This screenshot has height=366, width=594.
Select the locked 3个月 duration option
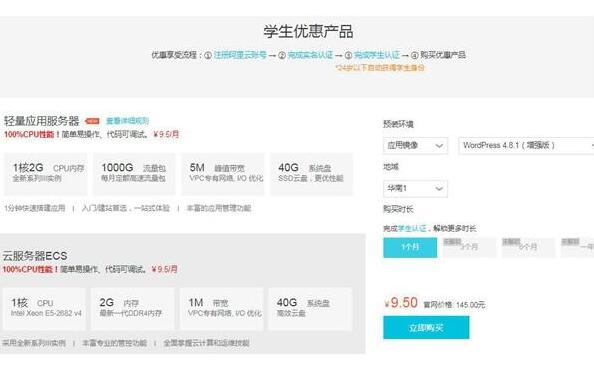tap(469, 247)
